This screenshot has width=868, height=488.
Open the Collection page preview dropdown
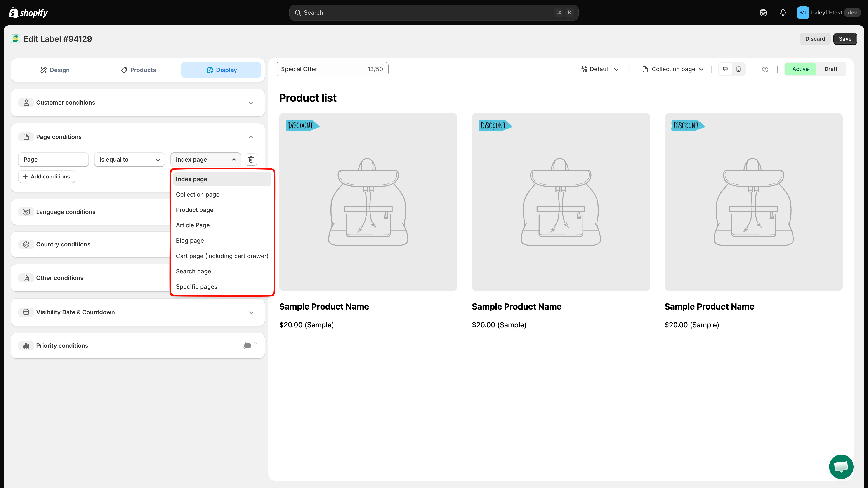673,69
